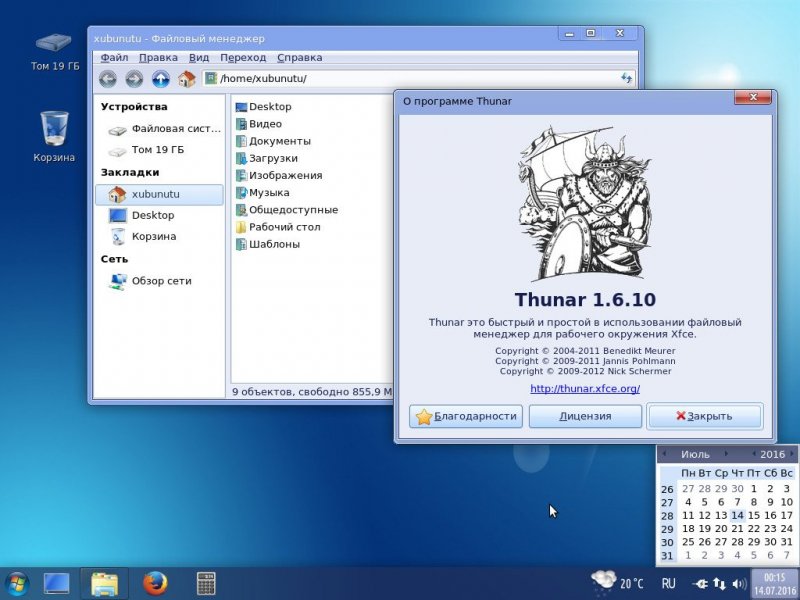Click the /home/xubunutu/ location field
Viewport: 800px width, 600px height.
point(418,79)
